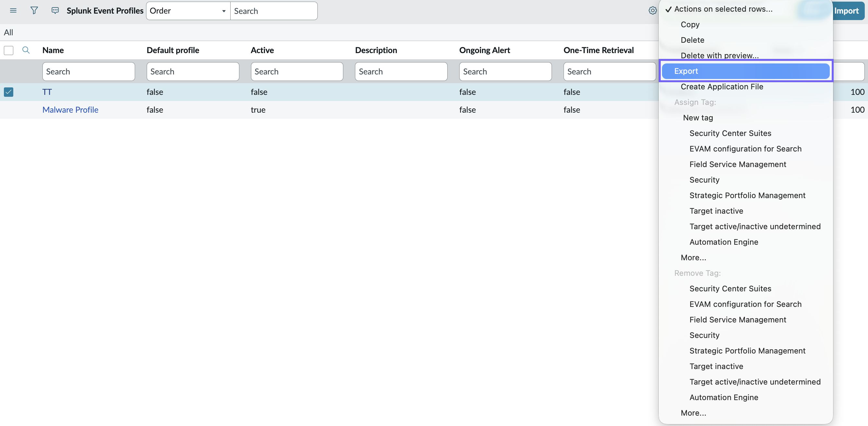Open the activity stream chat icon
The image size is (868, 426).
click(x=55, y=11)
